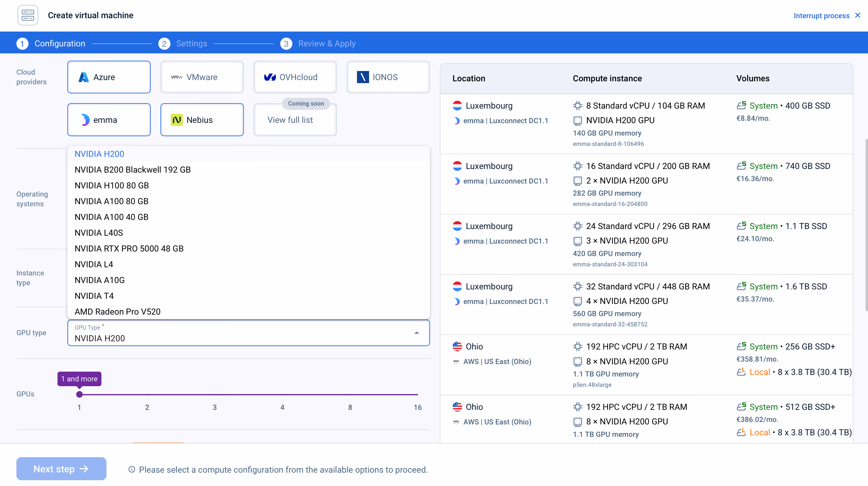
Task: Choose NVIDIA T4 option
Action: tap(248, 296)
